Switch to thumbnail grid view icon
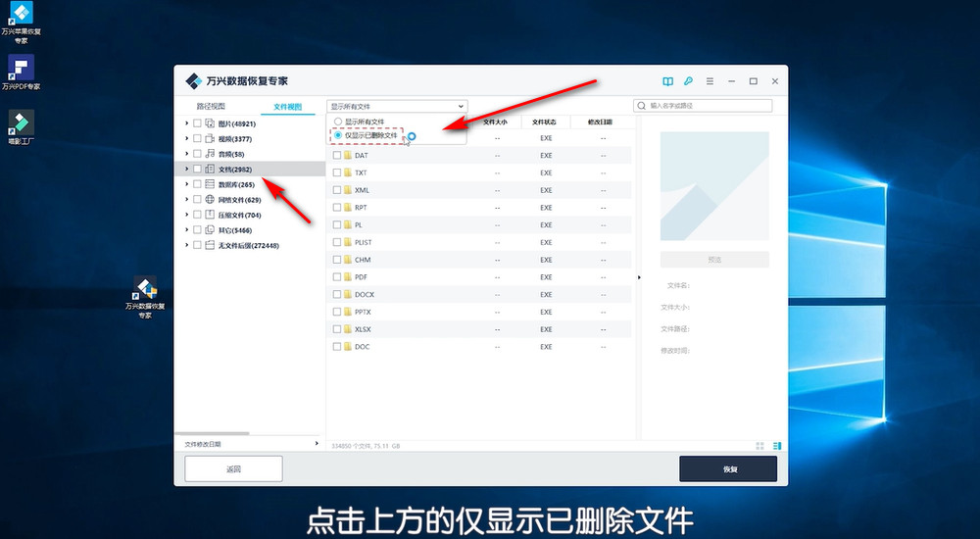 pos(760,446)
